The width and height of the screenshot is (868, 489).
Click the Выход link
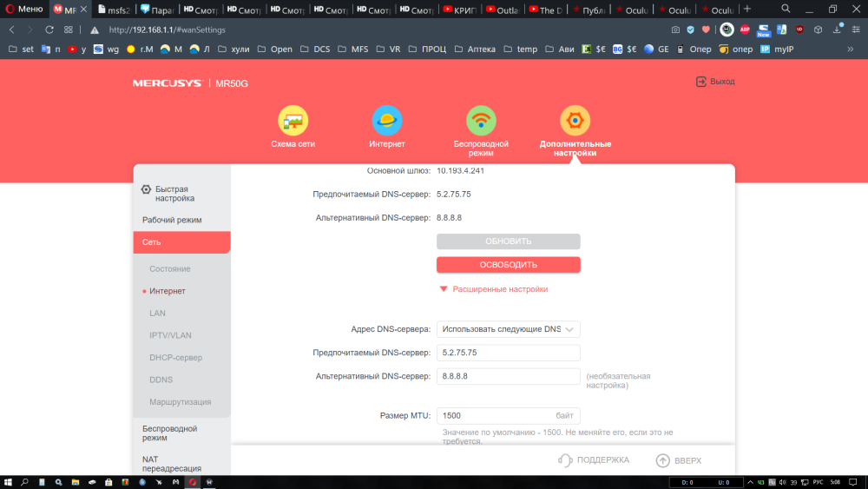click(x=722, y=82)
